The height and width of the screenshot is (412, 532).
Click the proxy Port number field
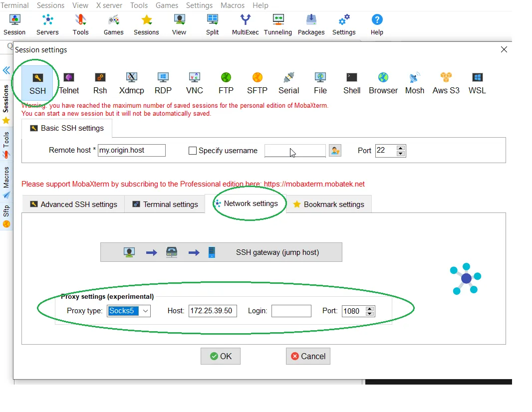354,311
